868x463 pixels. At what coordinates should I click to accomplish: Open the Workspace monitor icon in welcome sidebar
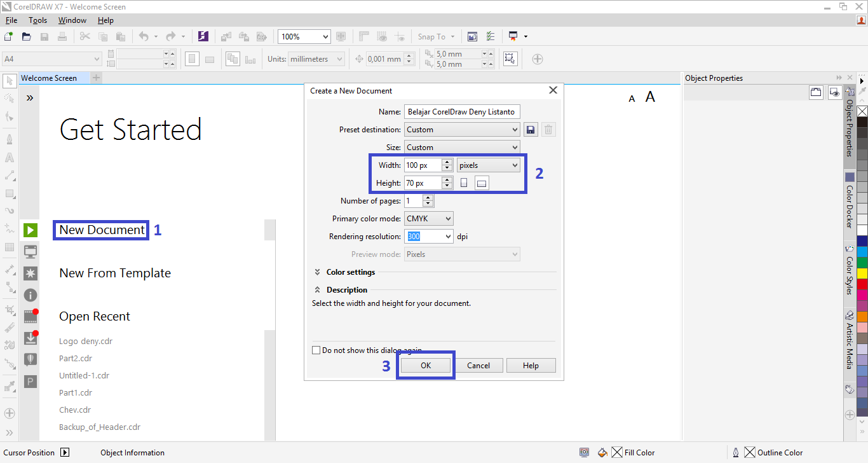31,251
